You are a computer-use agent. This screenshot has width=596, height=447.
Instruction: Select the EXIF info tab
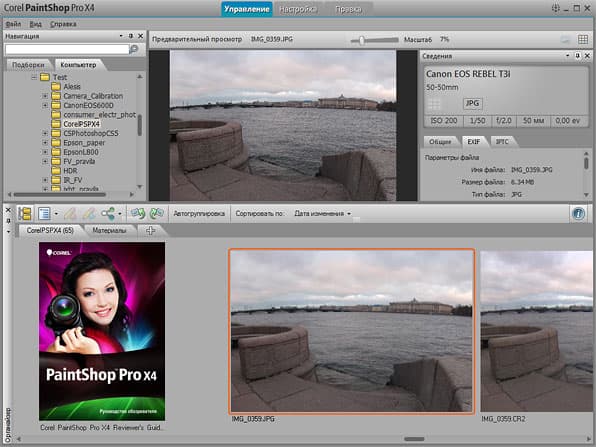(x=474, y=142)
